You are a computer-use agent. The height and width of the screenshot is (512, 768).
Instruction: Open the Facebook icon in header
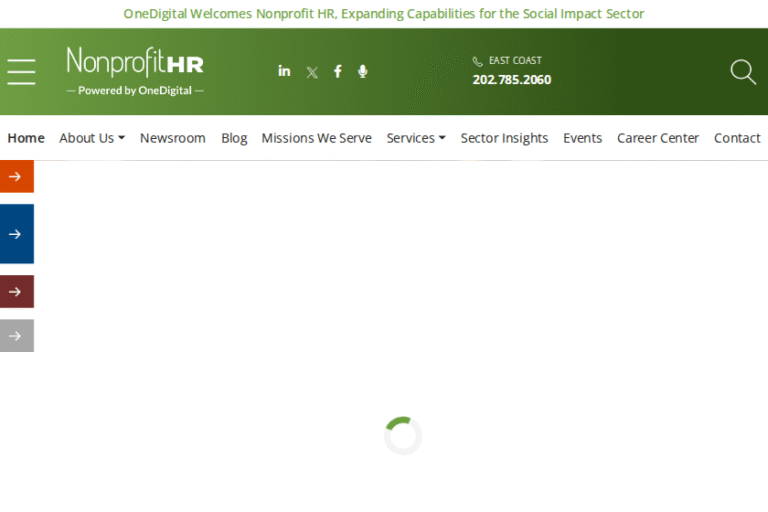338,71
